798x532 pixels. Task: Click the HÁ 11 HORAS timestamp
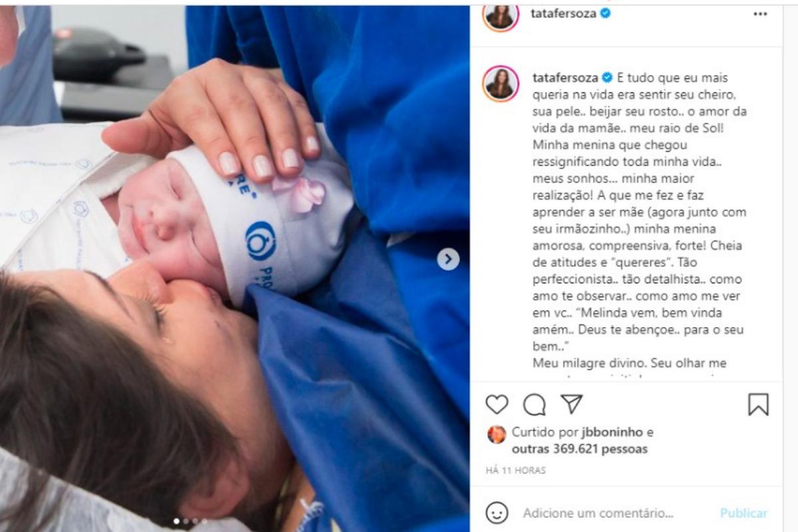click(x=515, y=470)
